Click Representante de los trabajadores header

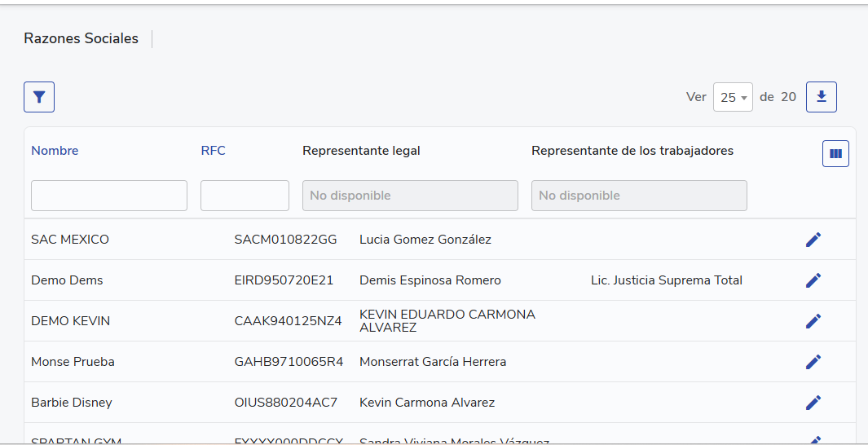click(x=632, y=151)
